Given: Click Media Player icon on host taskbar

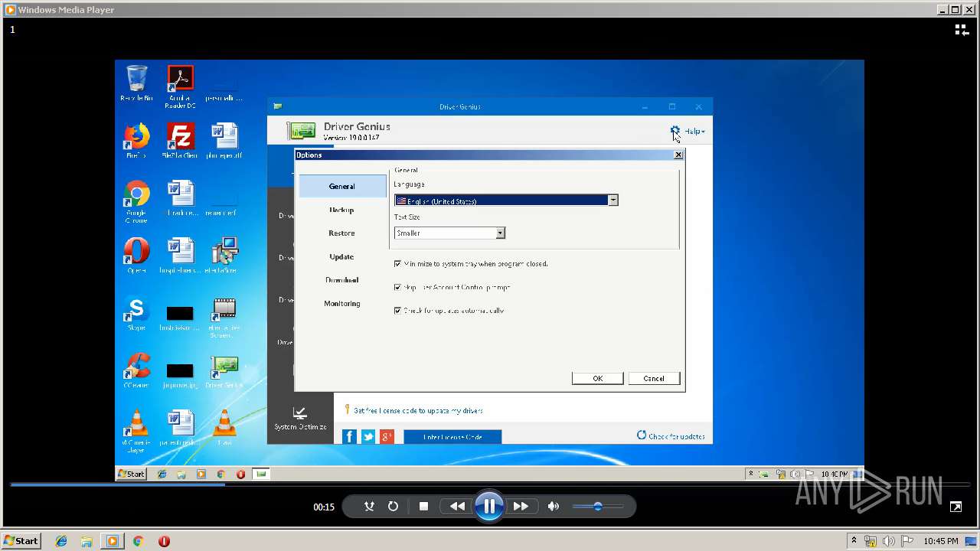Looking at the screenshot, I should pos(113,541).
